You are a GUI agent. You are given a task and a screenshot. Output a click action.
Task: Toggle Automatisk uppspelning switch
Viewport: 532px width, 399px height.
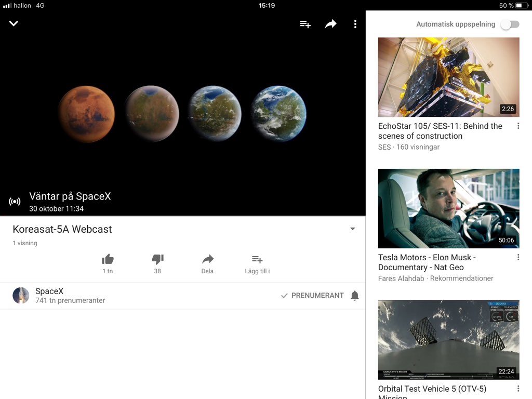(x=510, y=24)
